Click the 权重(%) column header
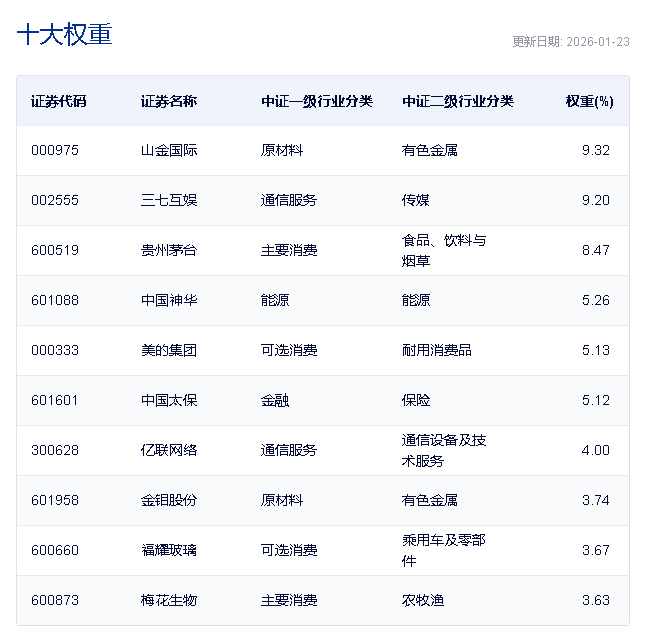649x637 pixels. (x=590, y=101)
